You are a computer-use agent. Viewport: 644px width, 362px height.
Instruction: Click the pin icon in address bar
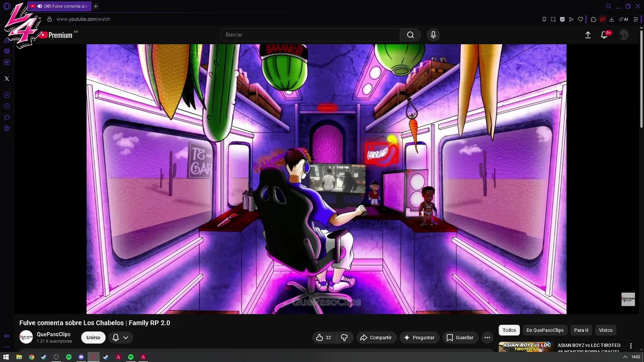click(544, 19)
